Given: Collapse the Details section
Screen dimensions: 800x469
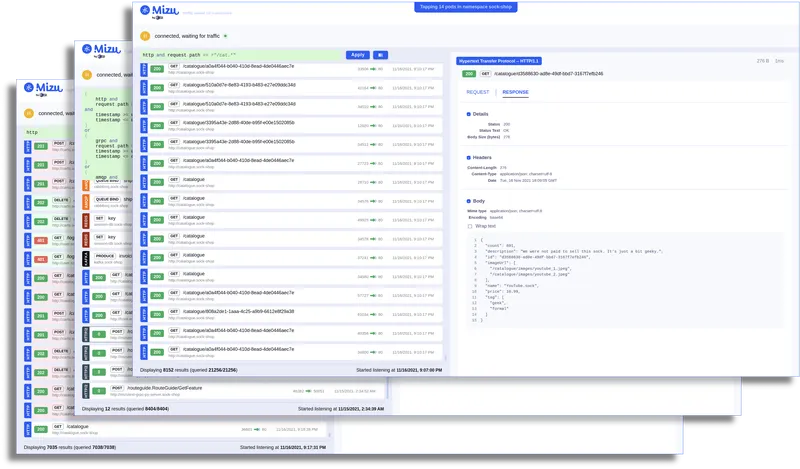Looking at the screenshot, I should 468,114.
